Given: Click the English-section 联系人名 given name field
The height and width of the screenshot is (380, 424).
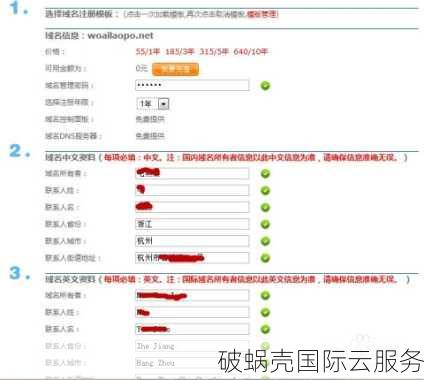Looking at the screenshot, I should (192, 329).
